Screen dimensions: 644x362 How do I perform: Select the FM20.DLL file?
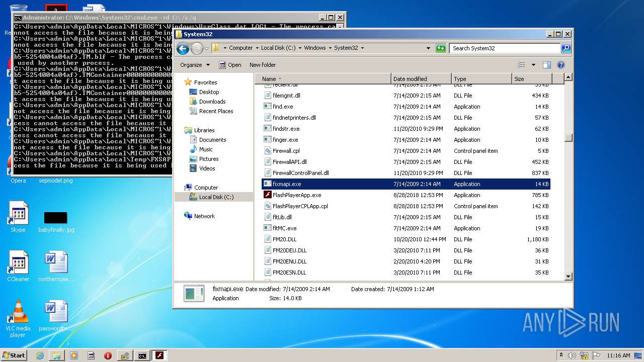coord(284,239)
